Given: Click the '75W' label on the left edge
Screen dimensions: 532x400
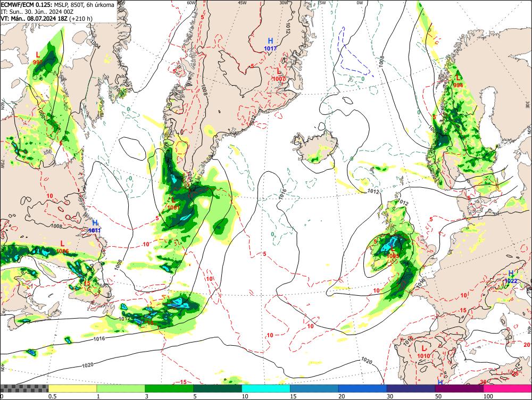Looking at the screenshot, I should pos(3,165).
